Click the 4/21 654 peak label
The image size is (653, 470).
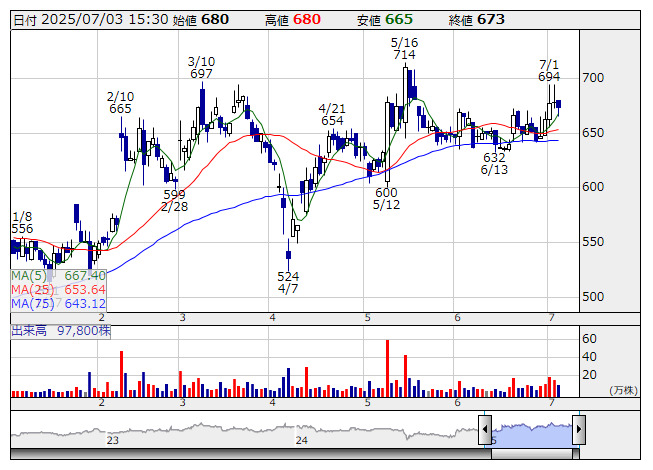tap(332, 115)
